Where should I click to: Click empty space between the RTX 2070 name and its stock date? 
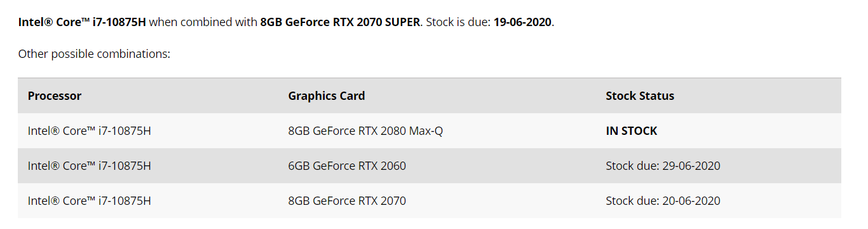pos(505,201)
